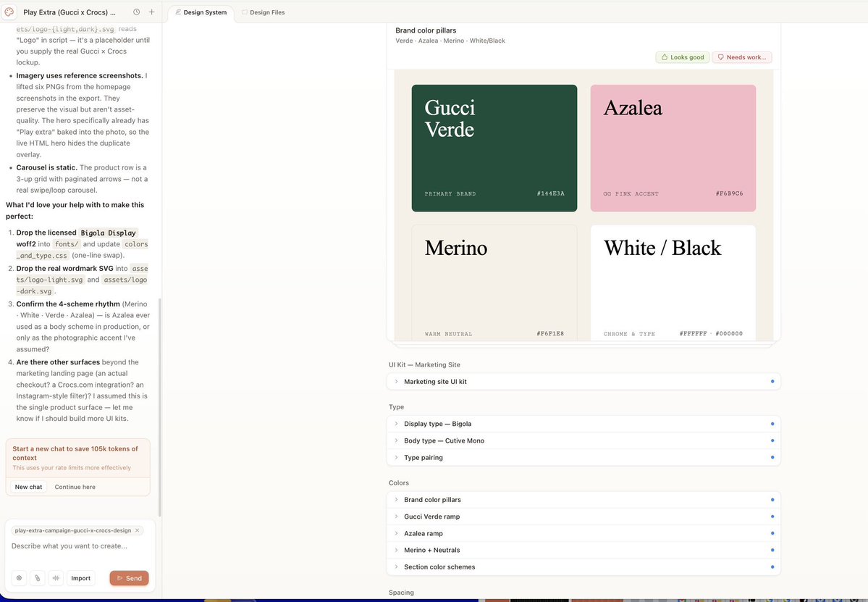Click the blue dot on Merino + Neutrals row
Screen dimensions: 868x602
click(772, 550)
